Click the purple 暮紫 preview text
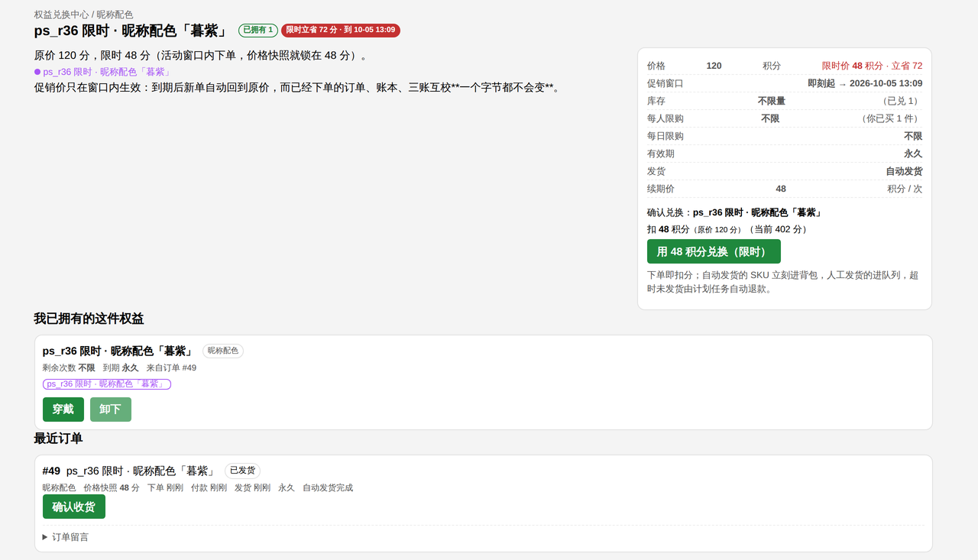 (107, 72)
